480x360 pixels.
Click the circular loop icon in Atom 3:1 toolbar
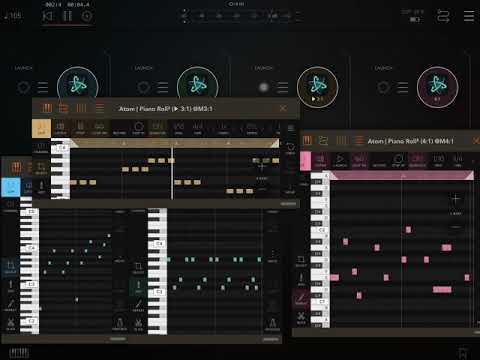coord(138,128)
